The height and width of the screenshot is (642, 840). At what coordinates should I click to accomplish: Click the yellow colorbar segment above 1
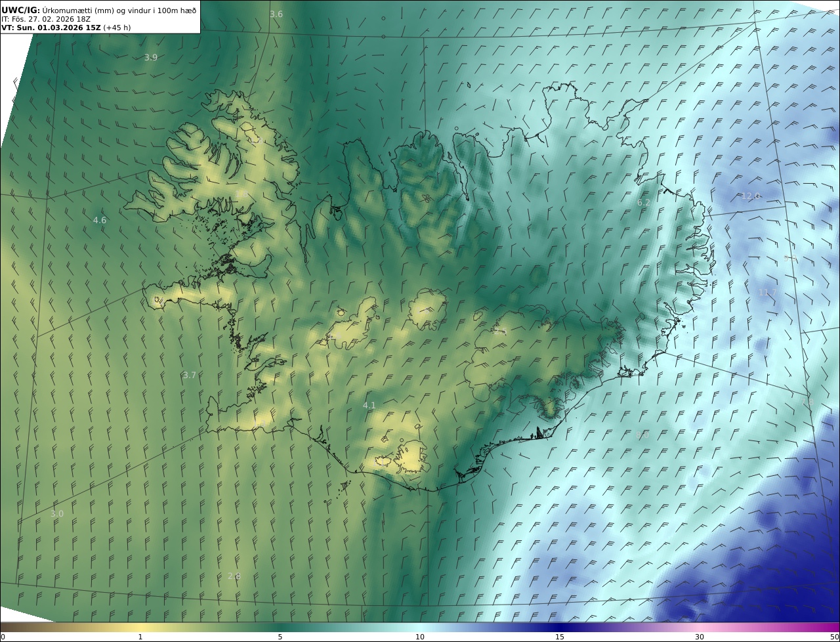point(140,627)
